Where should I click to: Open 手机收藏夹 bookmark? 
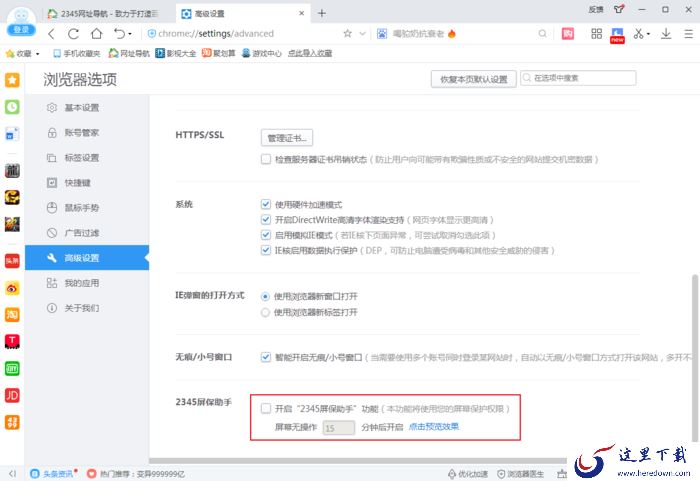tap(77, 54)
